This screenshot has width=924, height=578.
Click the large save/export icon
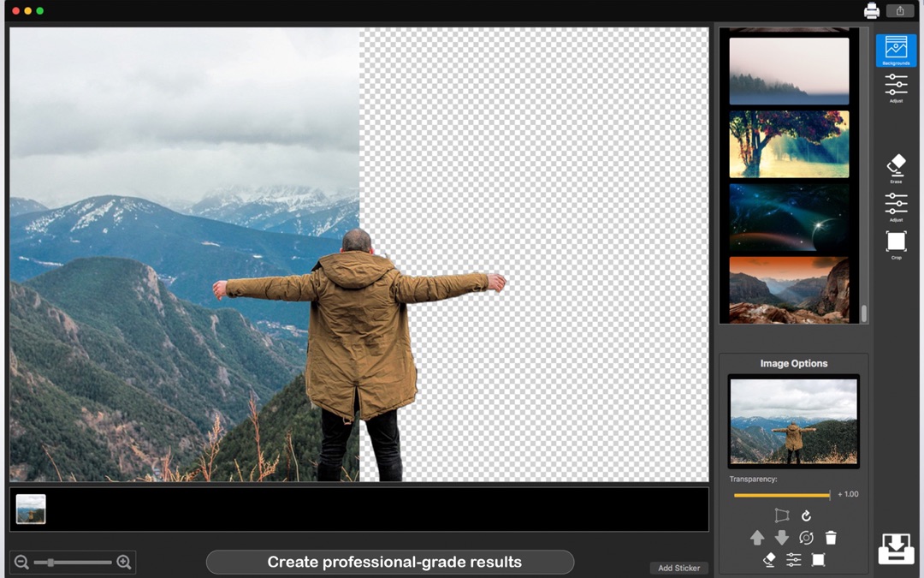[x=896, y=549]
